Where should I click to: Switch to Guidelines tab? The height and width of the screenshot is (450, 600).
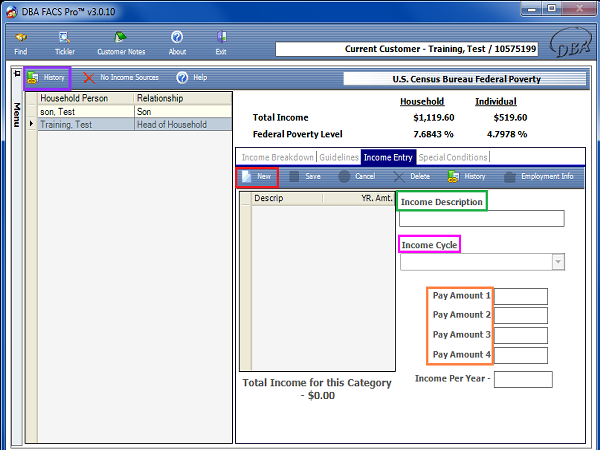pos(339,157)
